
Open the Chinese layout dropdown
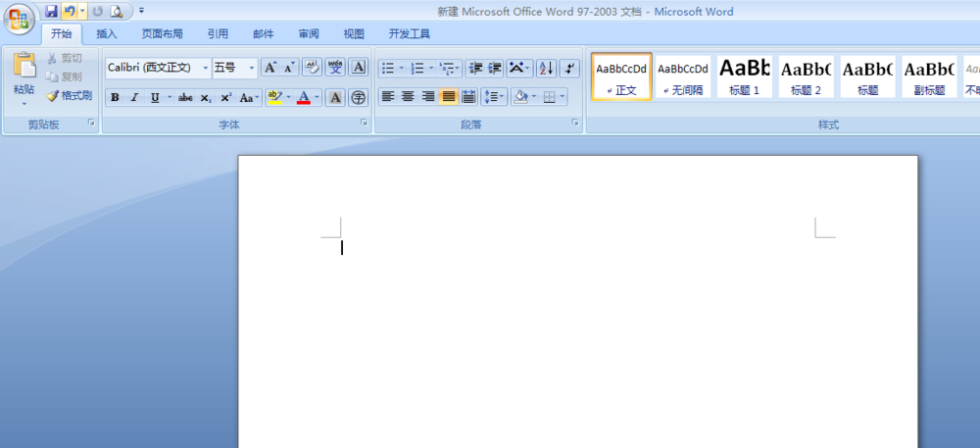pos(519,68)
